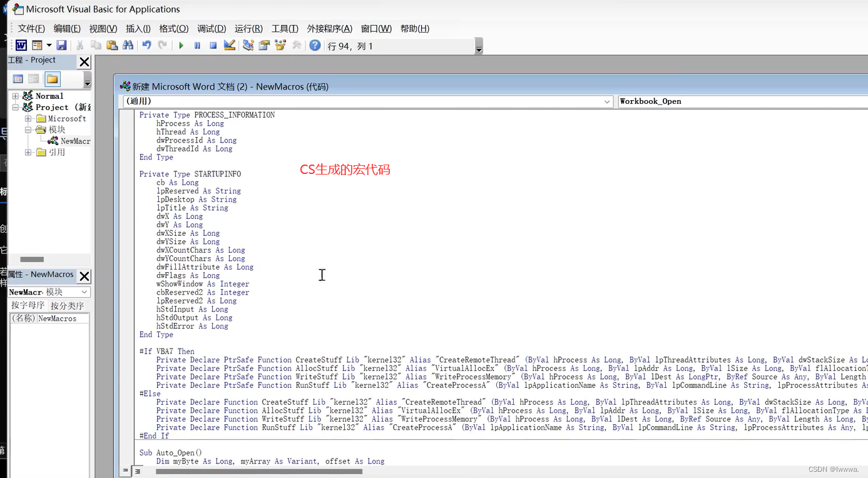The width and height of the screenshot is (868, 478).
Task: Click the Private Type PROCESS_INFORMATION line
Action: click(207, 115)
